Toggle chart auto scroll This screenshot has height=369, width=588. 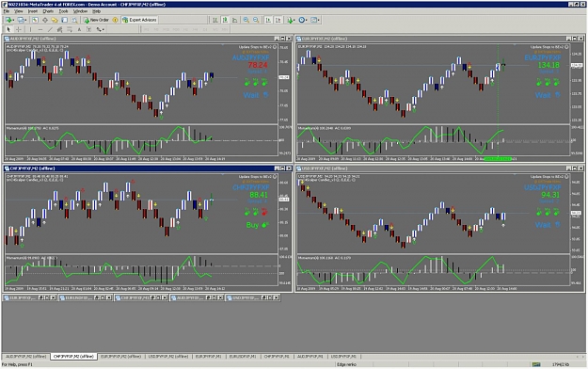coord(268,20)
